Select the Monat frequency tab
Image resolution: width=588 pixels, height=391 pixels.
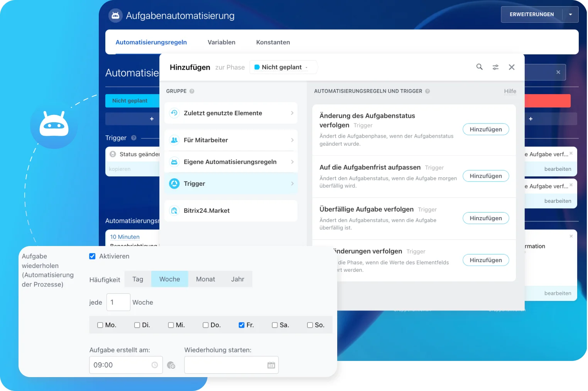click(205, 279)
